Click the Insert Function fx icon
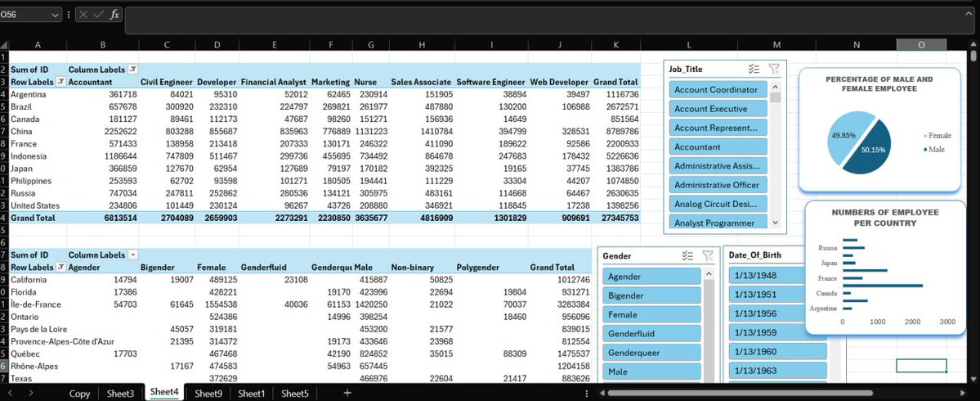Screen dimensions: 980x401 114,15
